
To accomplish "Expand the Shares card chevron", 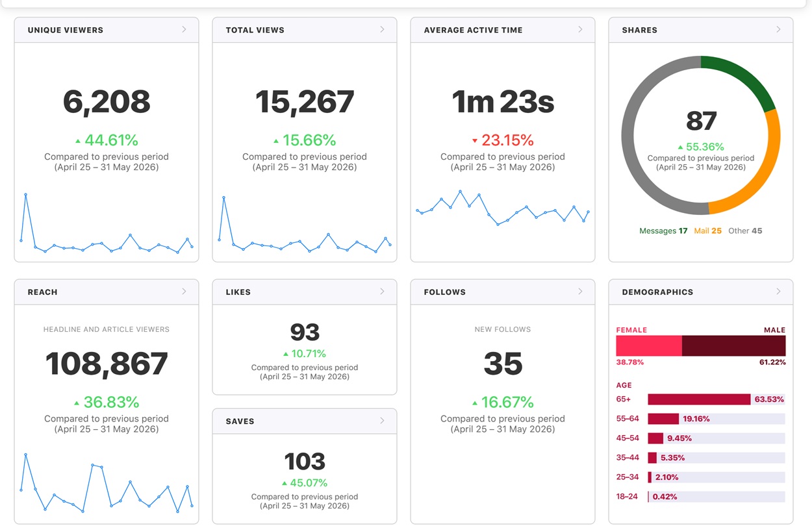I will [779, 29].
